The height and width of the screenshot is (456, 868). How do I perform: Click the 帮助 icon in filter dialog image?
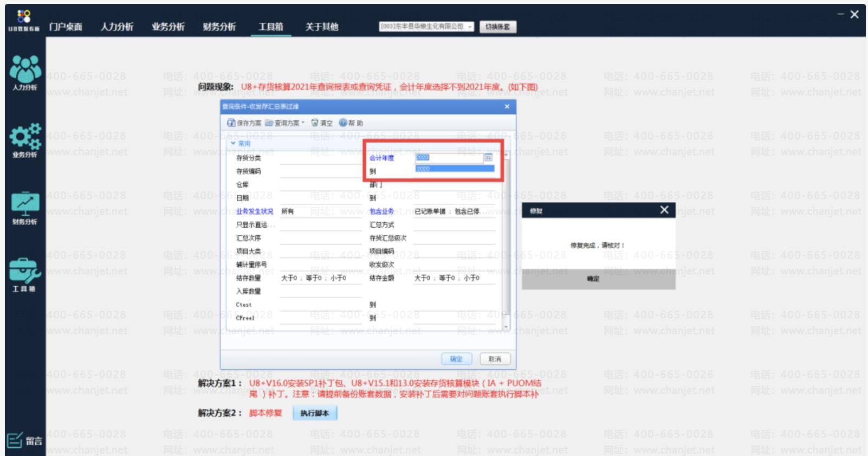coord(351,123)
